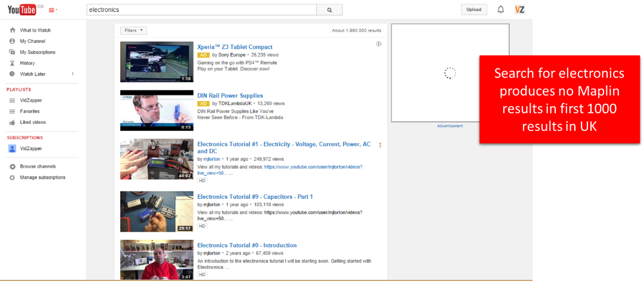
Task: Click the ad info icon by Xperia result
Action: click(379, 44)
